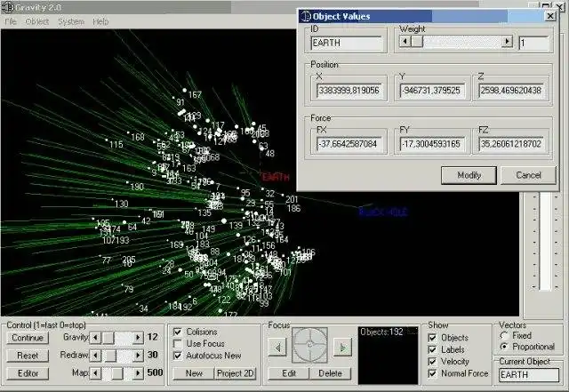Click the Weight value field
The image size is (569, 392).
pos(533,44)
